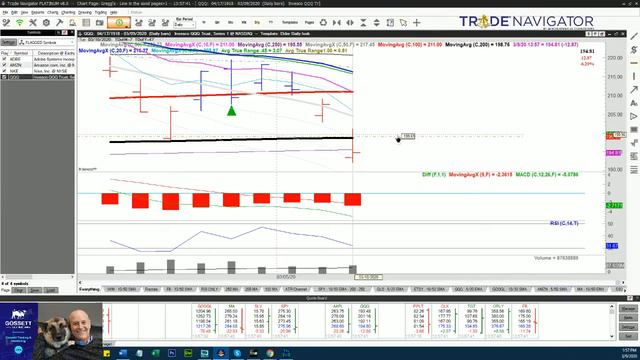The height and width of the screenshot is (360, 640).
Task: Click the gear icon in toolbar
Action: pos(46,23)
